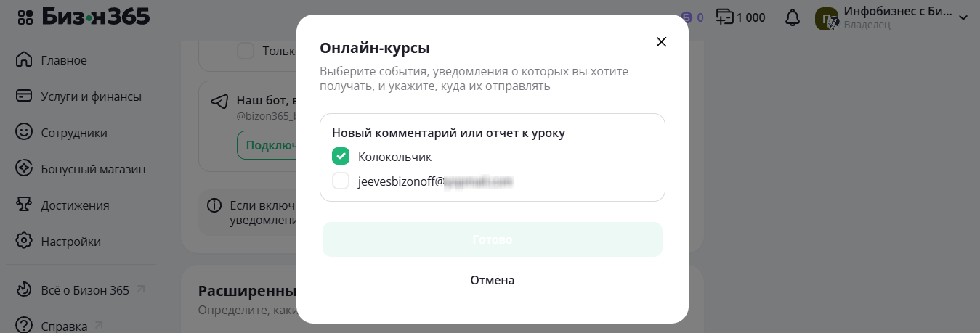Click the Достижения trophy icon
Screen dimensions: 980x333
coord(24,205)
